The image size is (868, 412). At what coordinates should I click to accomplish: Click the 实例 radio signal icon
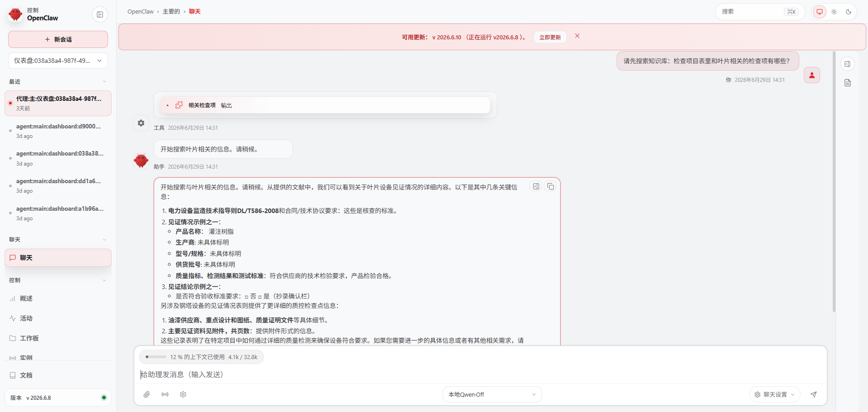(13, 358)
